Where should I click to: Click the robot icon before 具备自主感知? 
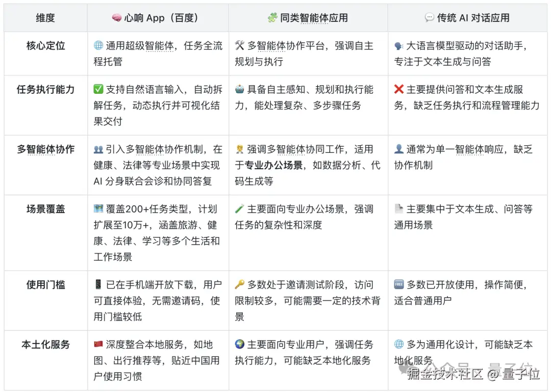click(x=240, y=89)
